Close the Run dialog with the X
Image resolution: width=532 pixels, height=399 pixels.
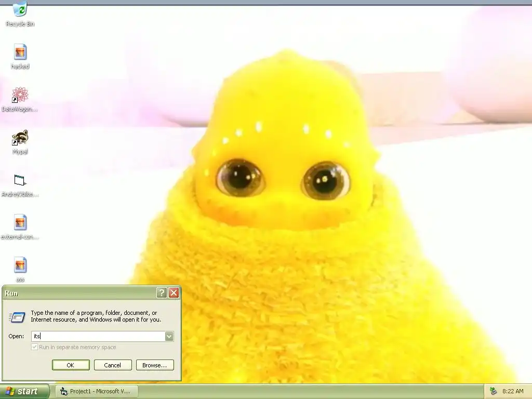tap(174, 293)
